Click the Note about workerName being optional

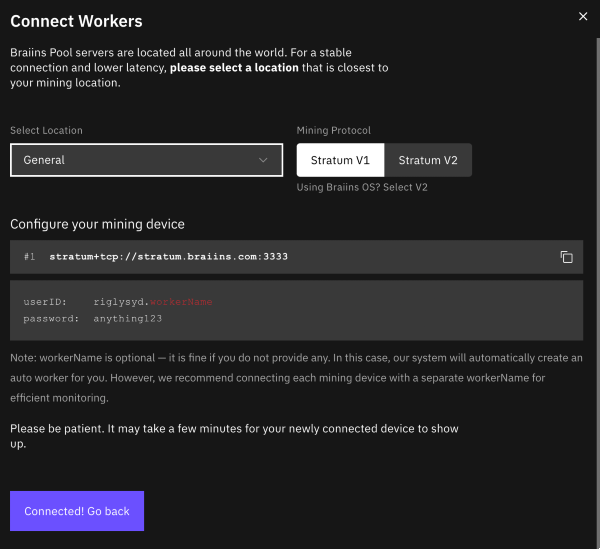pyautogui.click(x=297, y=378)
